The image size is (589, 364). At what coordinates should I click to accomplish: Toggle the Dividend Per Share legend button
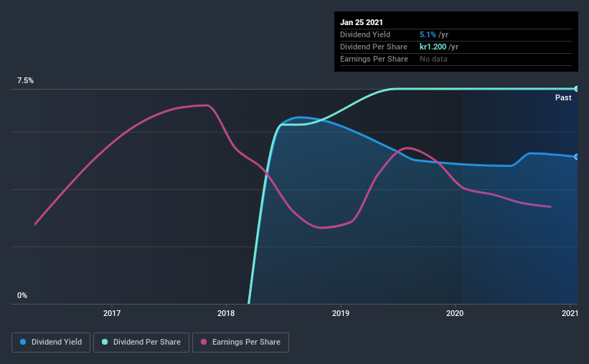click(x=141, y=343)
